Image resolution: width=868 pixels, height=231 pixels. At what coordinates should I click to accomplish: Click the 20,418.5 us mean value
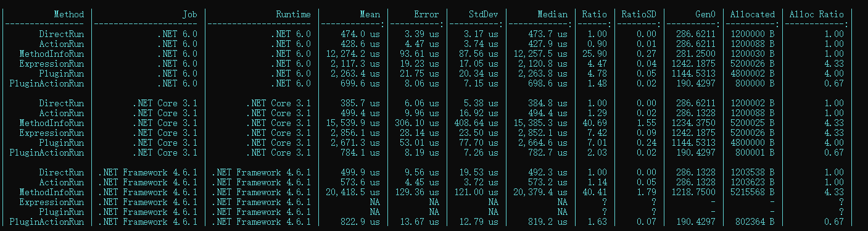coord(353,192)
